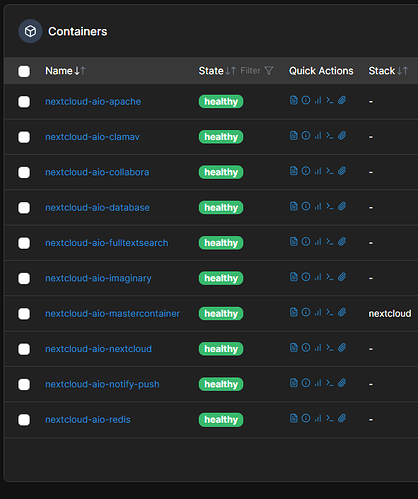Sort containers by State column

(217, 71)
